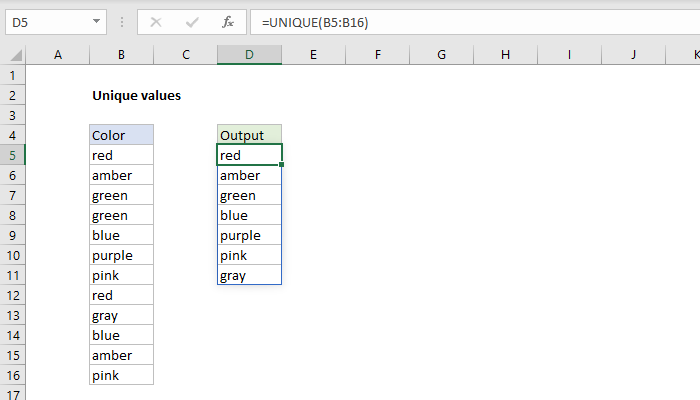
Task: Click the Enter checkmark icon in formula bar
Action: click(x=192, y=21)
